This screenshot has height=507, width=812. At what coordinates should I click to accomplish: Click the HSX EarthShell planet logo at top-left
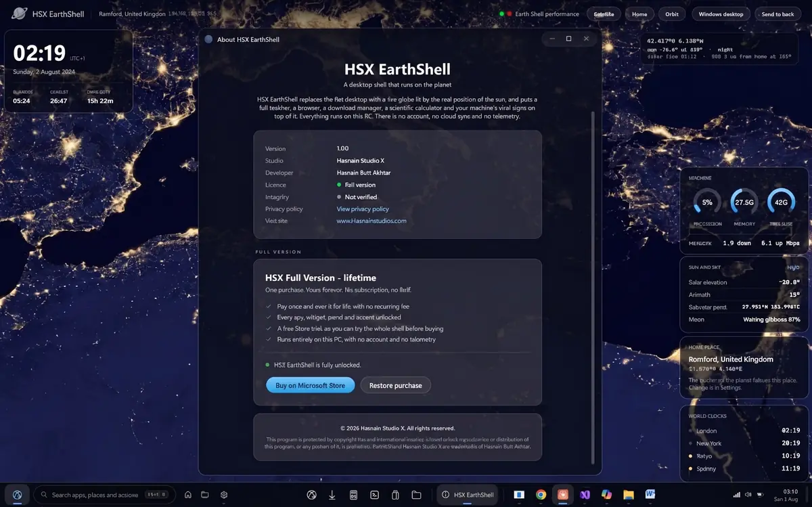point(20,14)
